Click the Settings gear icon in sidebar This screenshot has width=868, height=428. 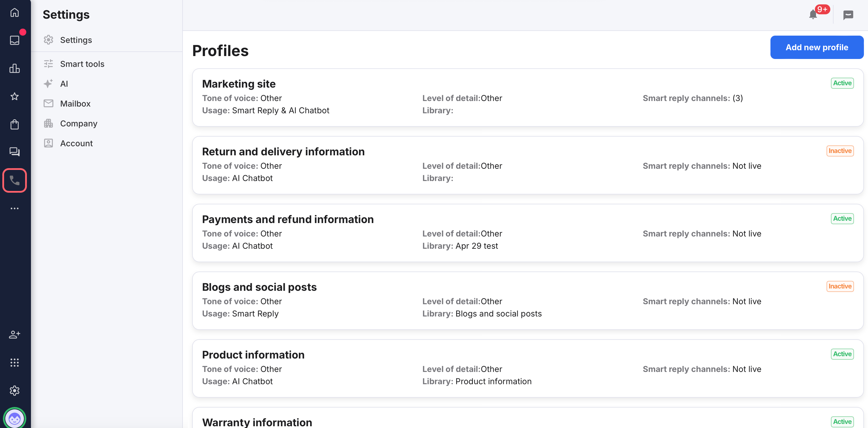tap(48, 40)
